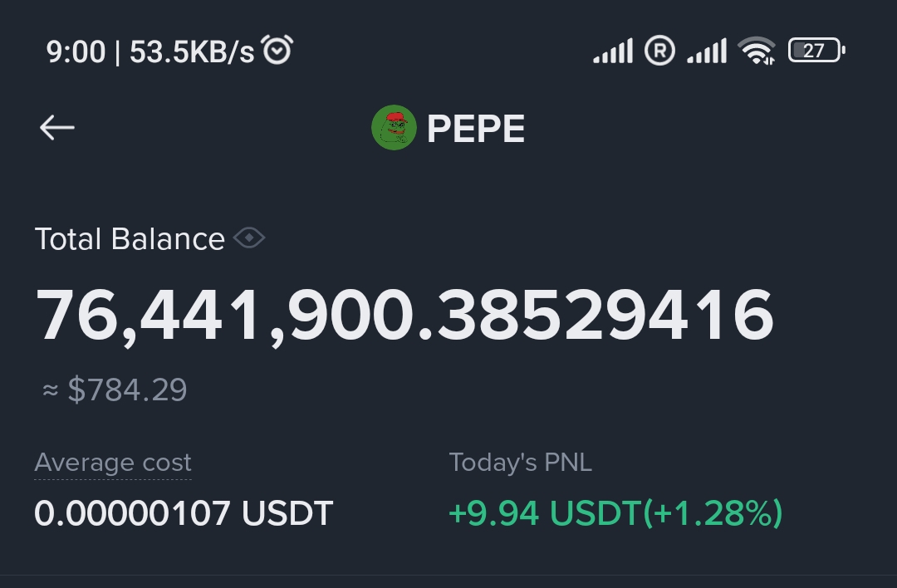Viewport: 897px width, 588px height.
Task: Tap the first signal strength bars
Action: coord(613,51)
